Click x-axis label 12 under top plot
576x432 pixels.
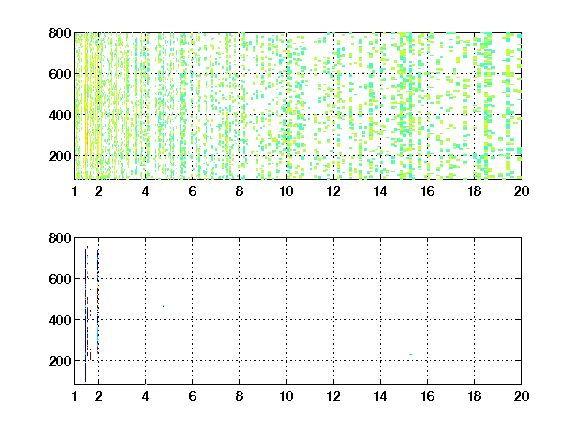333,191
